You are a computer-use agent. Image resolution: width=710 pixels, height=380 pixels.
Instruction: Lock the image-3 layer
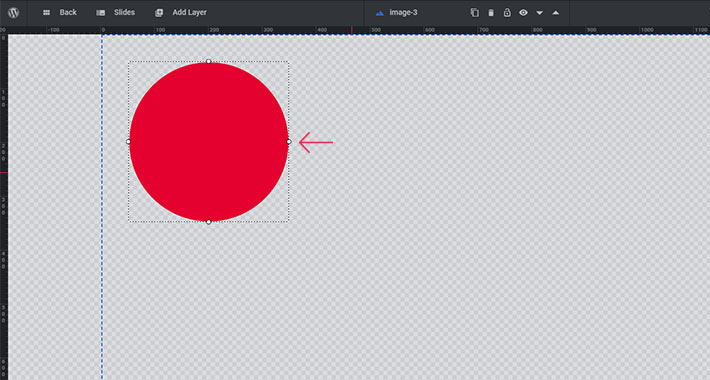pos(507,13)
